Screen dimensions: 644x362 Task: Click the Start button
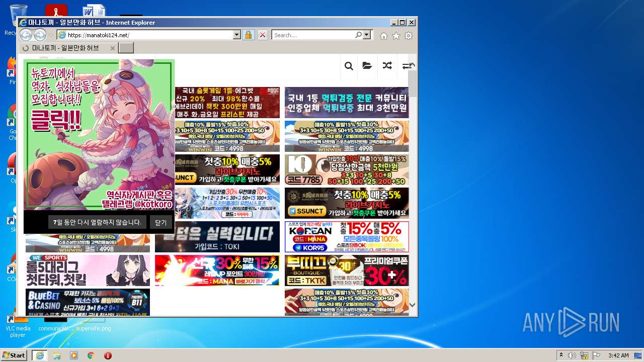pyautogui.click(x=14, y=355)
